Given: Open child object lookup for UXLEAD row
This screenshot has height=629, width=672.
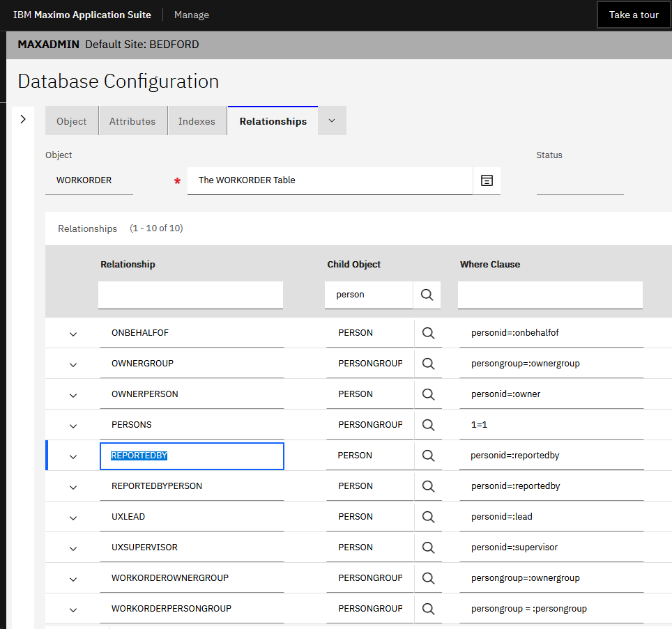Looking at the screenshot, I should click(428, 517).
